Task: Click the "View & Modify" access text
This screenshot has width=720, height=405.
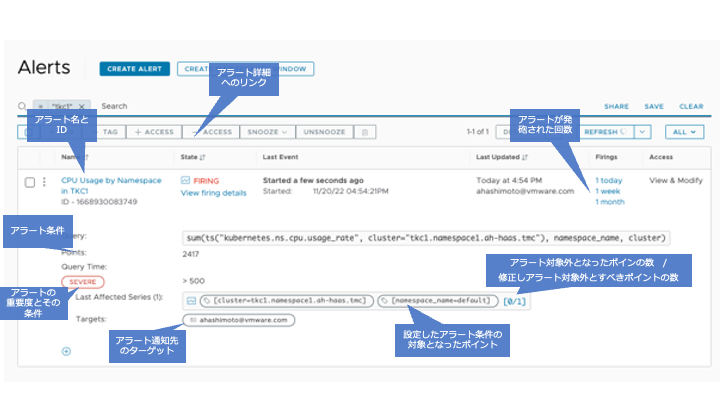Action: [x=676, y=180]
